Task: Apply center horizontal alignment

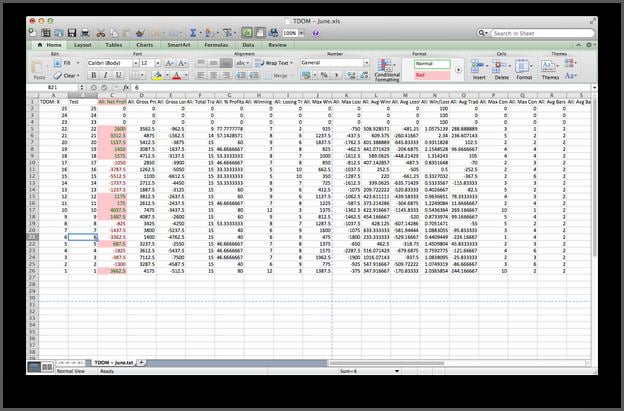Action: click(214, 75)
